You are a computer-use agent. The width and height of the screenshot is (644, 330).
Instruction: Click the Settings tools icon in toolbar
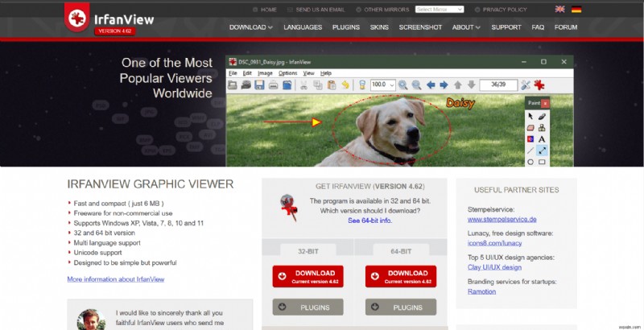click(x=526, y=85)
